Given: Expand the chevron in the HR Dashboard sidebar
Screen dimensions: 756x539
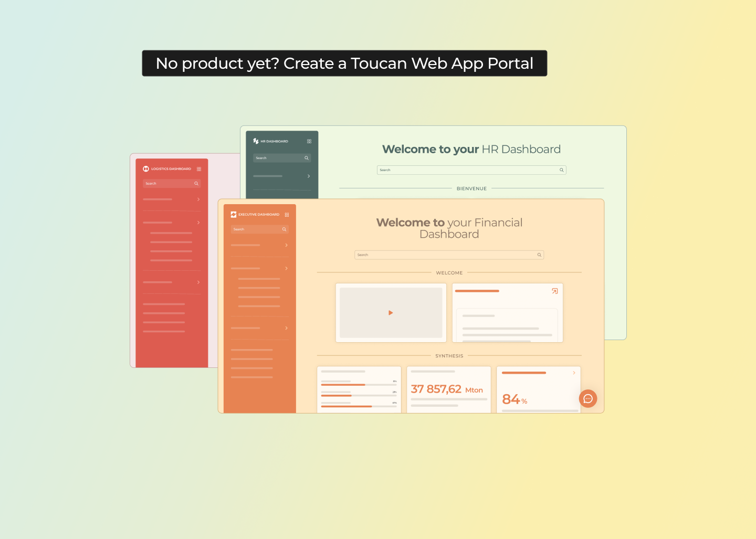Looking at the screenshot, I should (x=309, y=176).
